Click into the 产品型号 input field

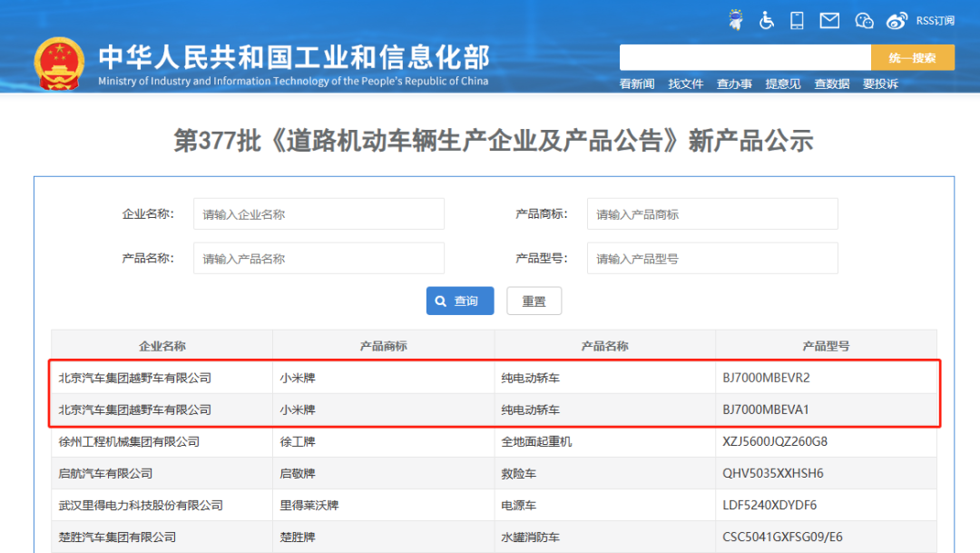(x=712, y=259)
